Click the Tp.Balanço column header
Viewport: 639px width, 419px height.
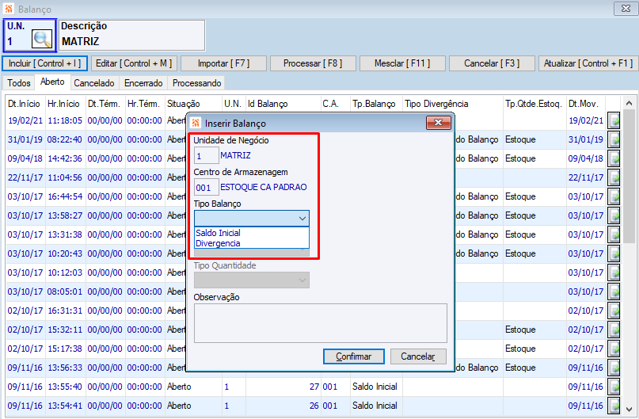pos(374,104)
